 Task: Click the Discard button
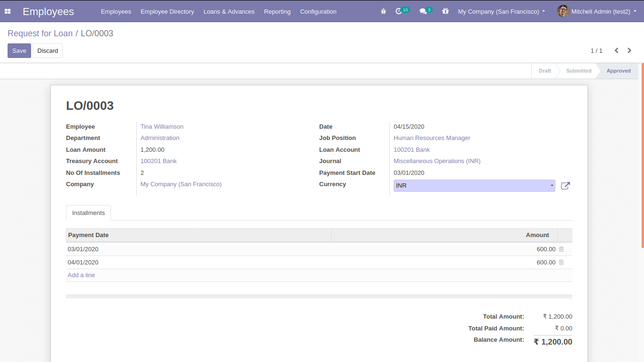click(48, 51)
